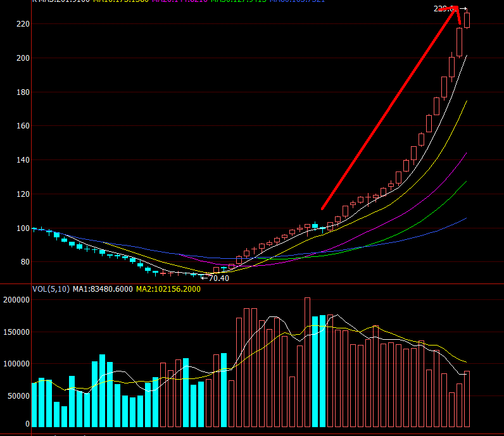This screenshot has height=436, width=504.
Task: Click the 150000 volume axis label
Action: [x=16, y=332]
